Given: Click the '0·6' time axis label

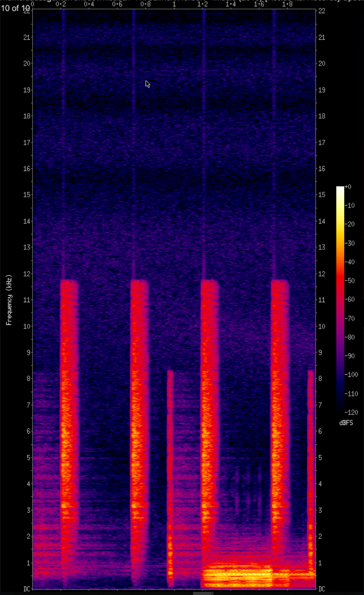Looking at the screenshot, I should pos(118,4).
